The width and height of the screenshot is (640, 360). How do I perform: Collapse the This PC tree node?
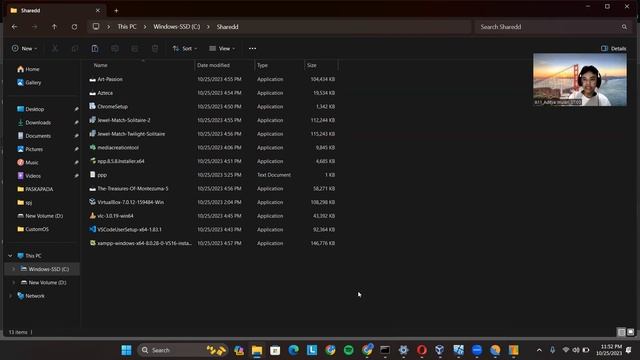point(10,256)
